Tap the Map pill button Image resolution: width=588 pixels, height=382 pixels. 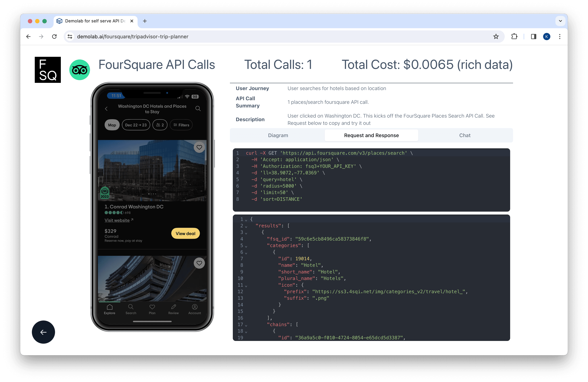click(x=112, y=125)
